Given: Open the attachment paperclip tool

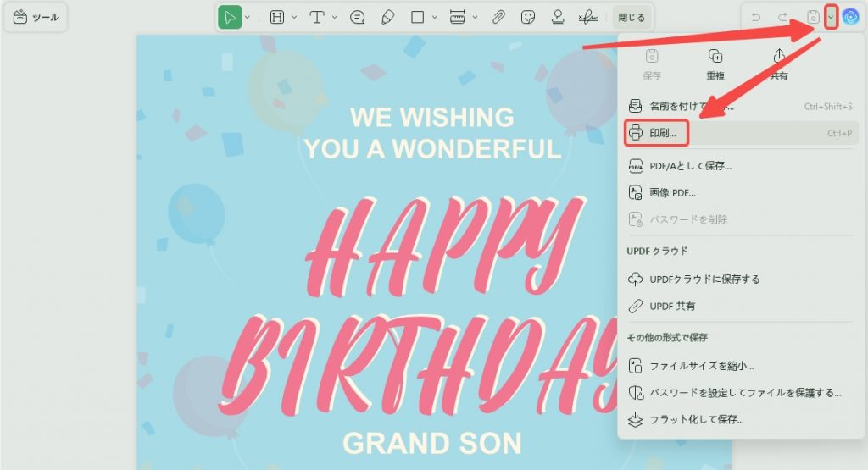Looking at the screenshot, I should tap(498, 18).
